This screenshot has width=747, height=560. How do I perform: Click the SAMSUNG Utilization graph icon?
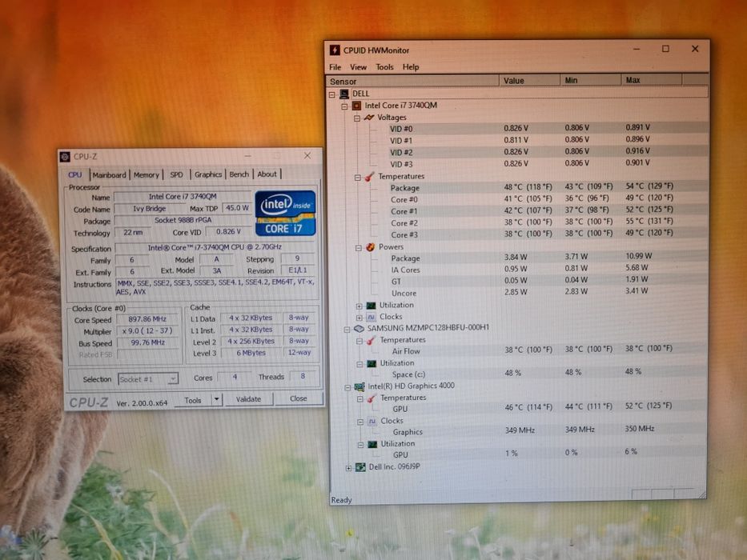[x=371, y=363]
